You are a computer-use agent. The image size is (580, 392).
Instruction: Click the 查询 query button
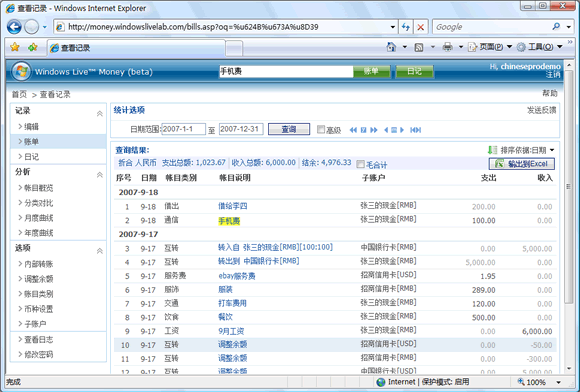coord(289,129)
